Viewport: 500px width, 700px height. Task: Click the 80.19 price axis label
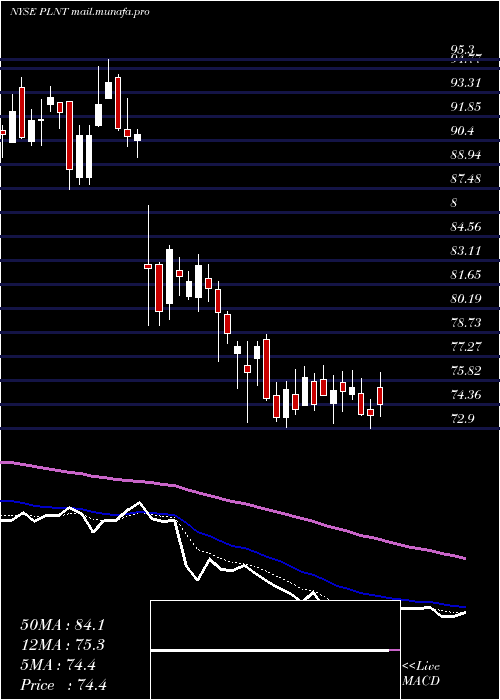click(466, 299)
